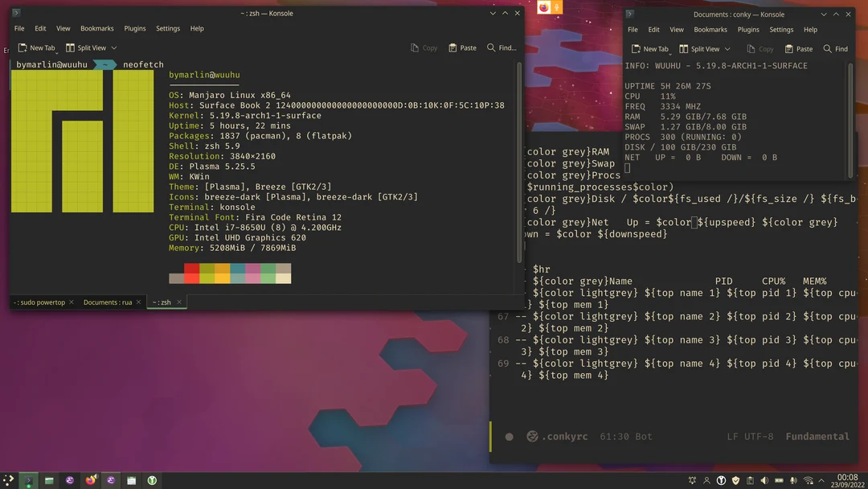Open the Bookmarks menu in the left Konsole
The width and height of the screenshot is (868, 489).
pyautogui.click(x=96, y=28)
